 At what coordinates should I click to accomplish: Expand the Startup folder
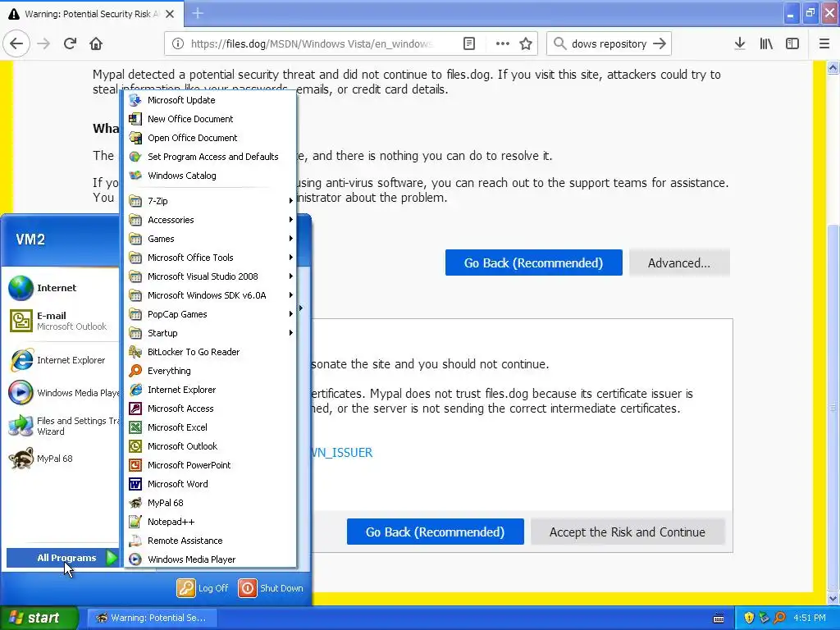[210, 333]
